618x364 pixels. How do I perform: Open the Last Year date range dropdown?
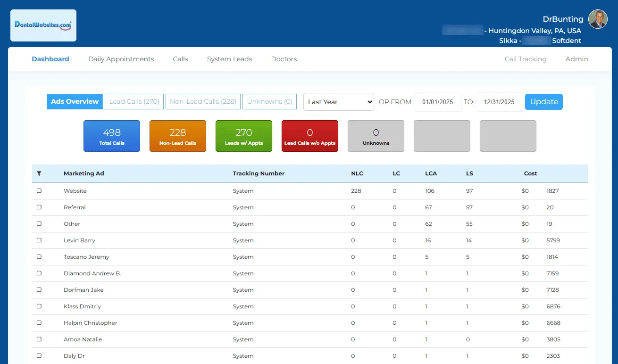(x=339, y=102)
